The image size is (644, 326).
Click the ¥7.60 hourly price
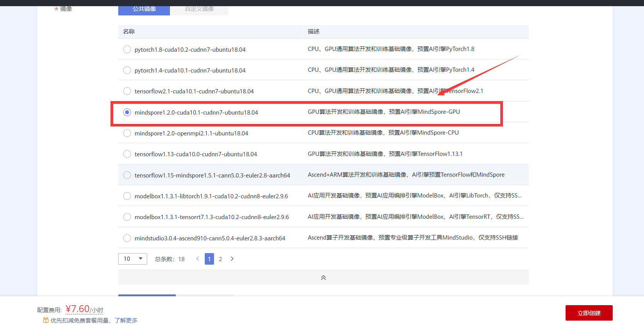(x=84, y=309)
